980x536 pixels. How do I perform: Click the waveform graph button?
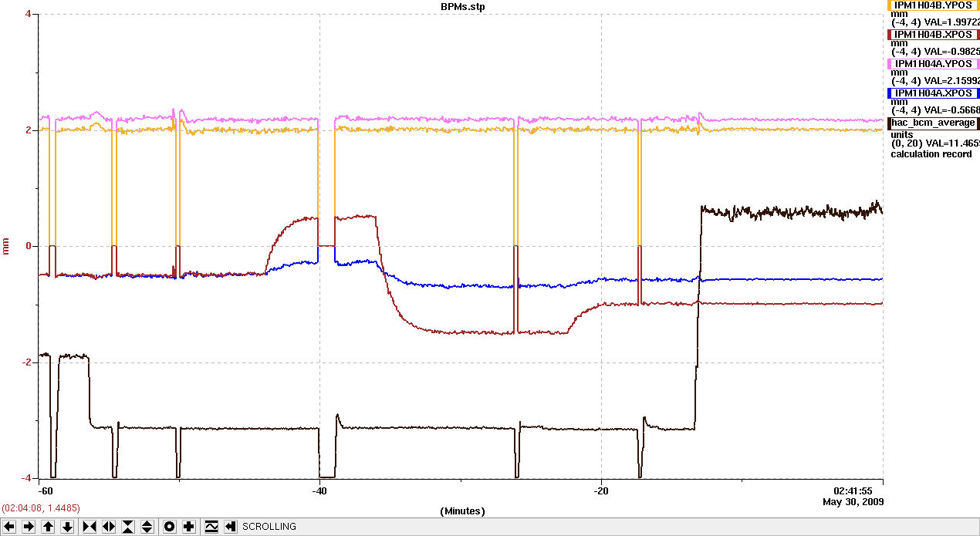coord(211,527)
